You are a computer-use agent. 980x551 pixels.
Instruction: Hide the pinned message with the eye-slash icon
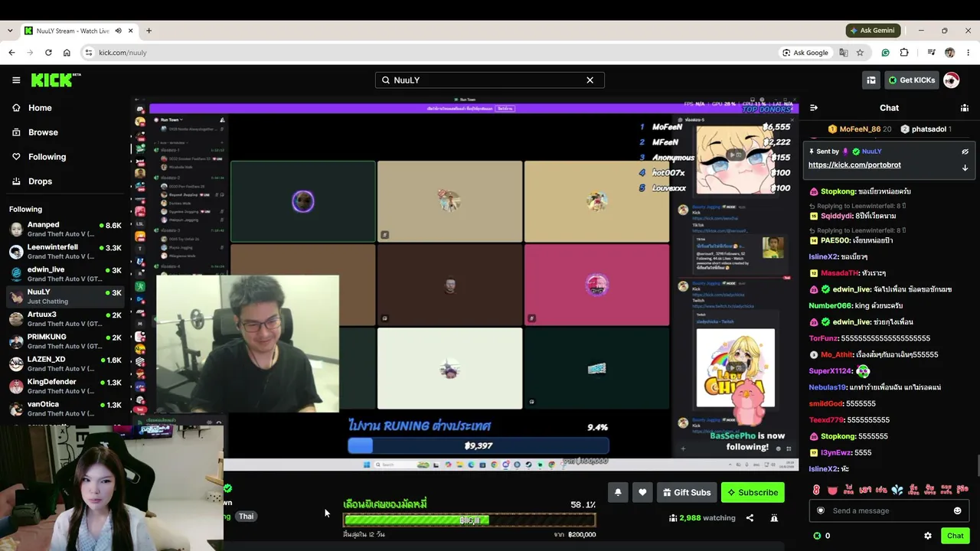pyautogui.click(x=965, y=152)
